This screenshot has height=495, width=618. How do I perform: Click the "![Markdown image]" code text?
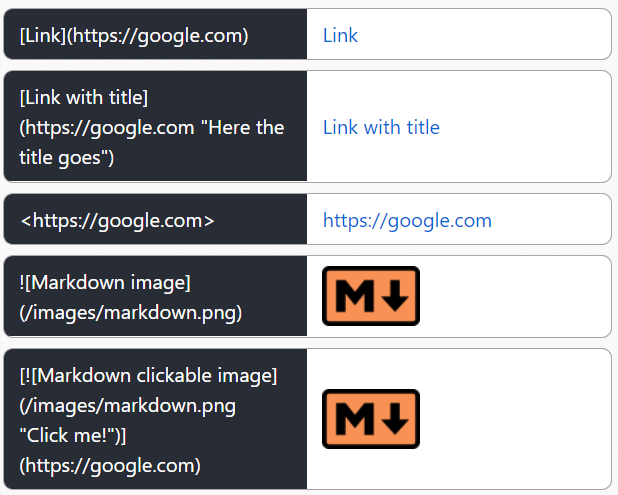pyautogui.click(x=105, y=283)
